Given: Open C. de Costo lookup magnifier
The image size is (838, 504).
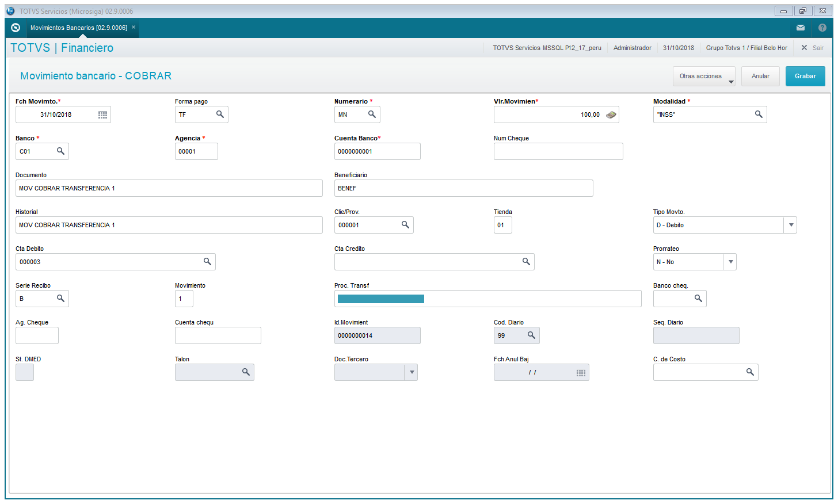Looking at the screenshot, I should [x=750, y=372].
